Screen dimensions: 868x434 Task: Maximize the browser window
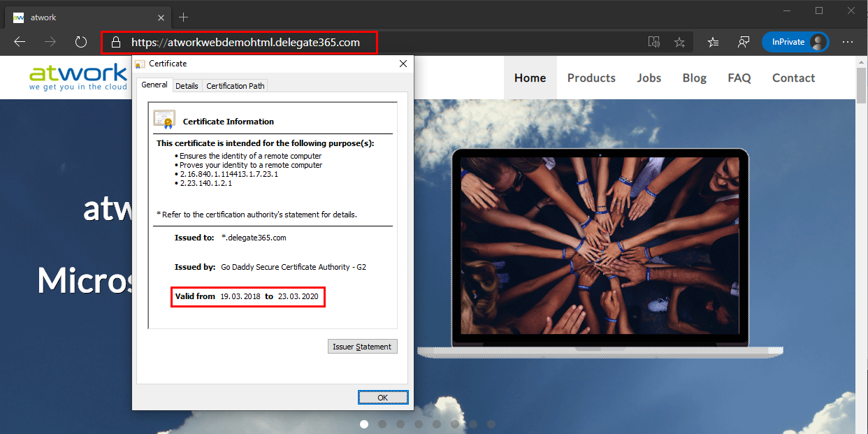(x=819, y=10)
